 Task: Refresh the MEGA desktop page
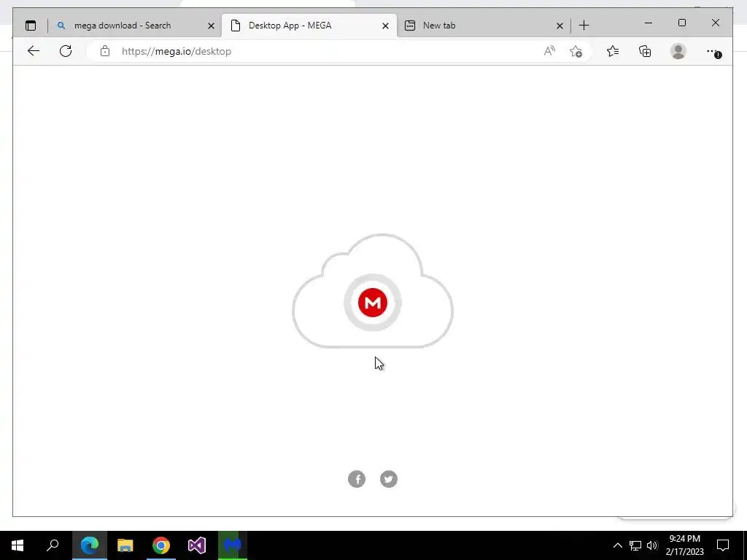tap(66, 51)
